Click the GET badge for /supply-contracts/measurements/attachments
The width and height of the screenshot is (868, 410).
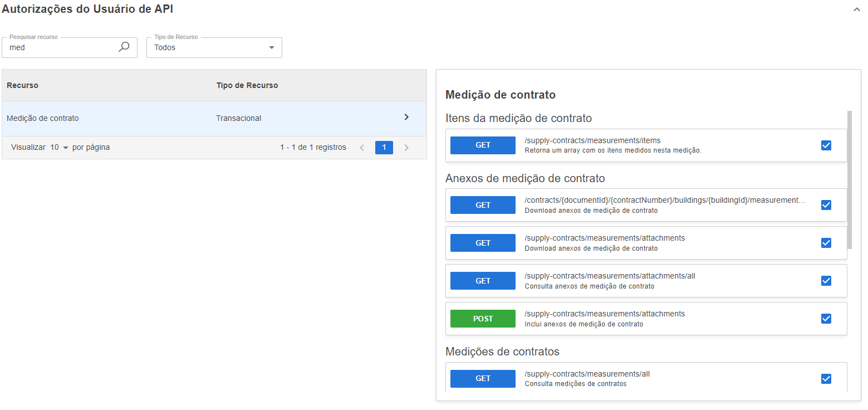(482, 242)
